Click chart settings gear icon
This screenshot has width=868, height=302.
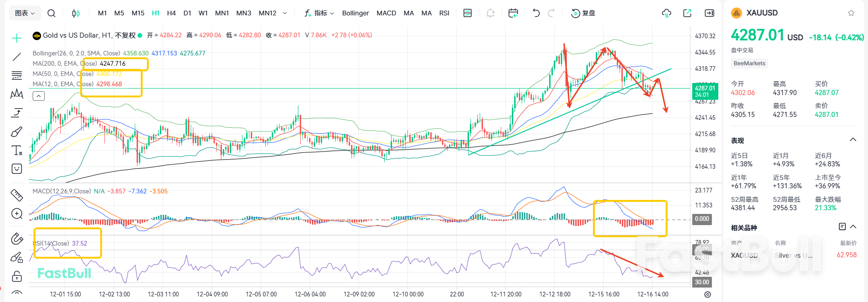click(x=708, y=295)
